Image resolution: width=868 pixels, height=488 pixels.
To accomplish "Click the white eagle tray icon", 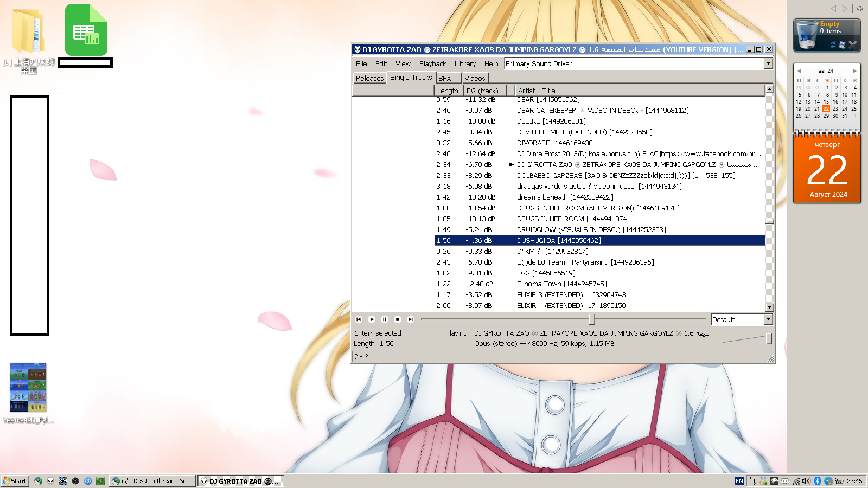I will [774, 481].
